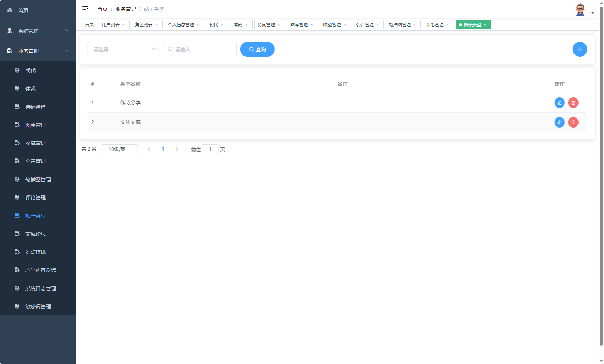Click the 敏感词管理 sidebar entry
Image resolution: width=604 pixels, height=364 pixels.
click(x=38, y=306)
